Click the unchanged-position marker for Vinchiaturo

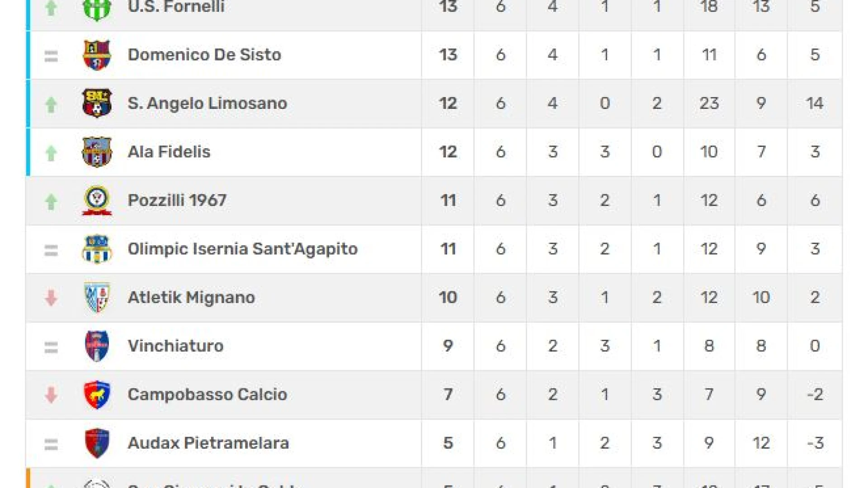pyautogui.click(x=51, y=347)
